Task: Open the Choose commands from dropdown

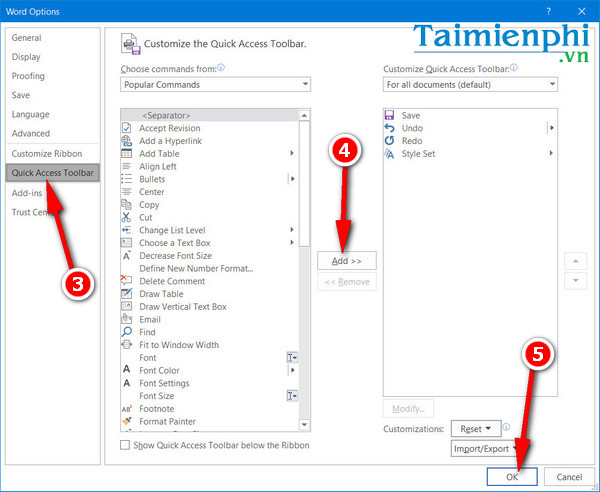Action: [215, 85]
